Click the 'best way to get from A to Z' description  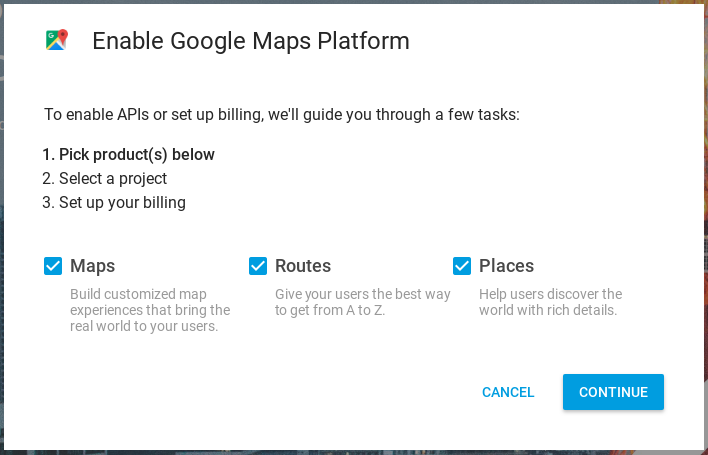pos(362,302)
